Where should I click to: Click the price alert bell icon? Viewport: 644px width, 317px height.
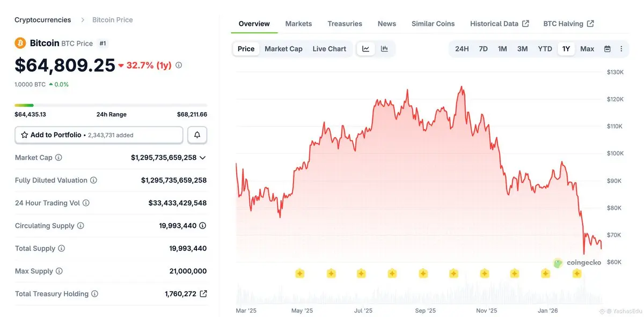(x=197, y=135)
